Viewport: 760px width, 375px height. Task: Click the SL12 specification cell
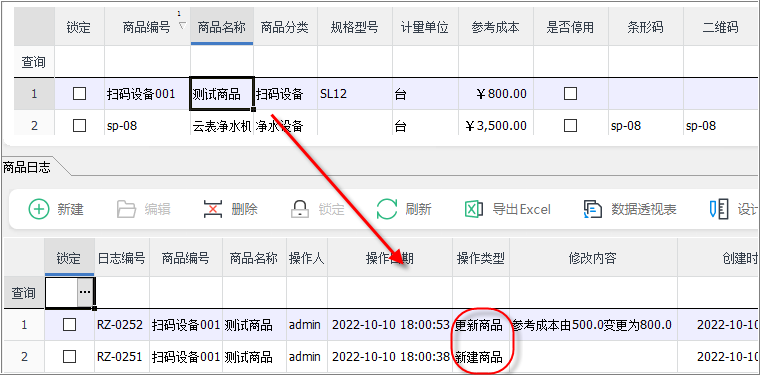click(354, 94)
